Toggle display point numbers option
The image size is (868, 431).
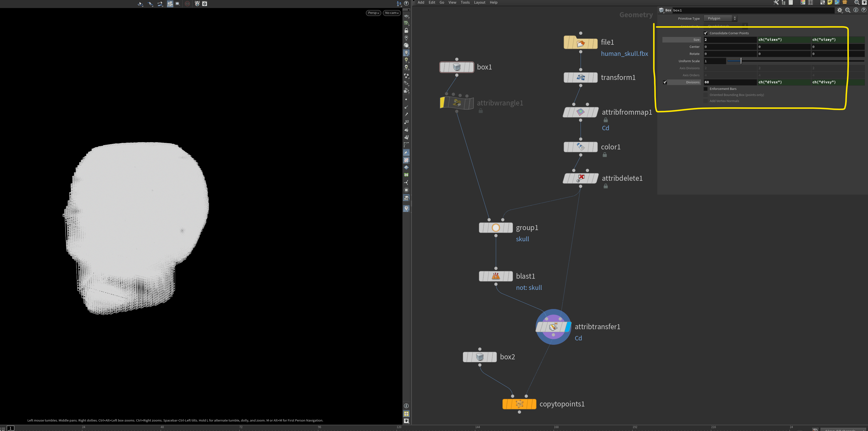406,122
